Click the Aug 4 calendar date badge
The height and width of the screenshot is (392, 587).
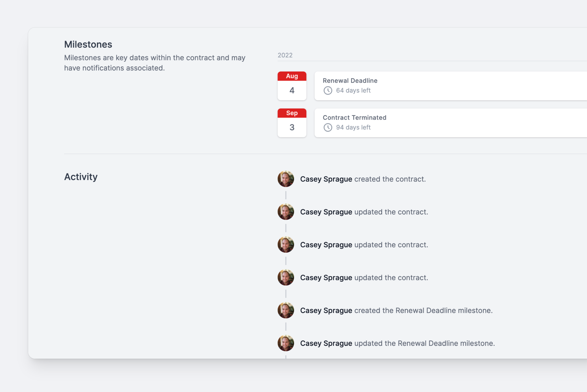[x=292, y=86]
